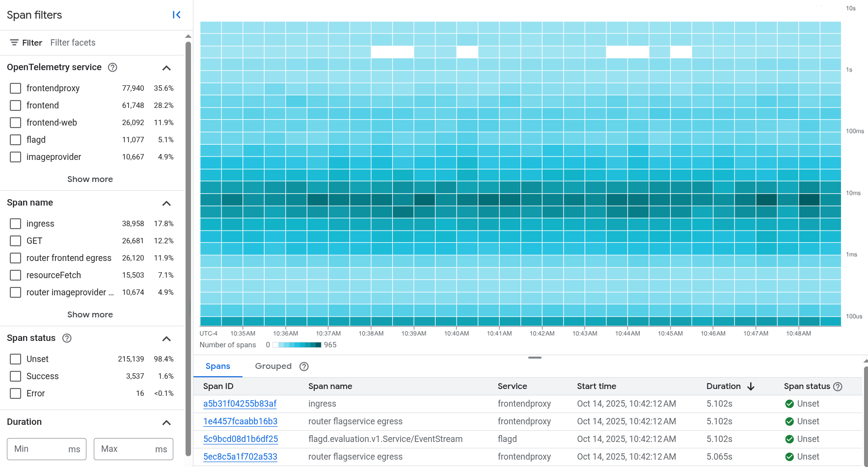Collapse the OpenTelemetry service section

[x=166, y=68]
